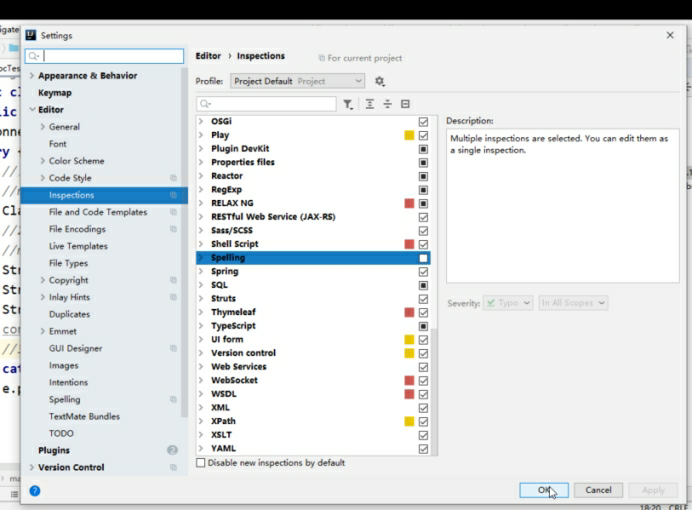The height and width of the screenshot is (510, 693).
Task: Click the project-level icon next to File and Code Templates
Action: click(x=173, y=212)
